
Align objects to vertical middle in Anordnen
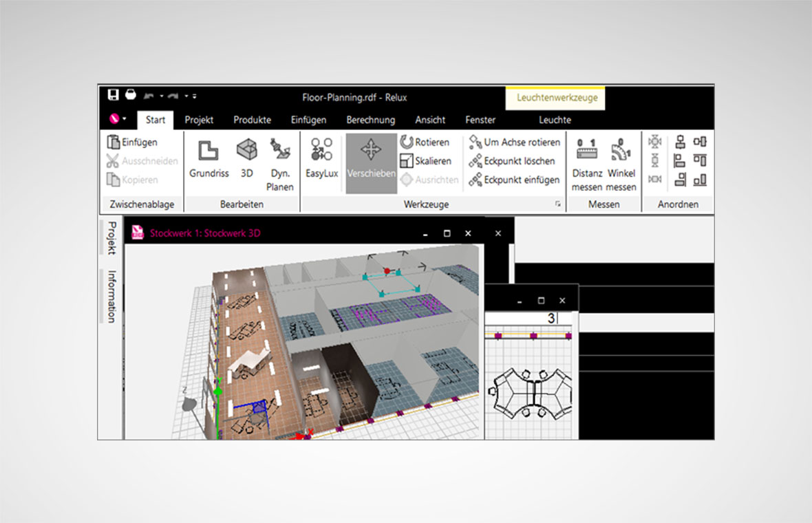coord(700,141)
